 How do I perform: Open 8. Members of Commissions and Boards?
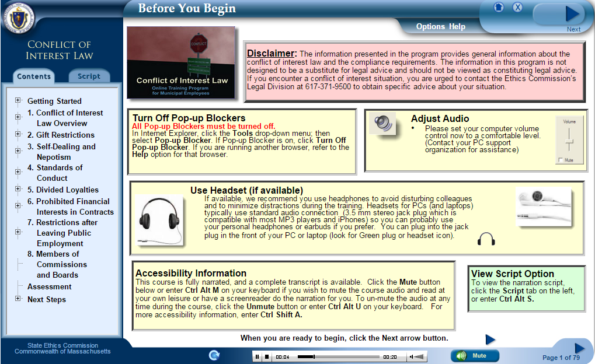(57, 264)
